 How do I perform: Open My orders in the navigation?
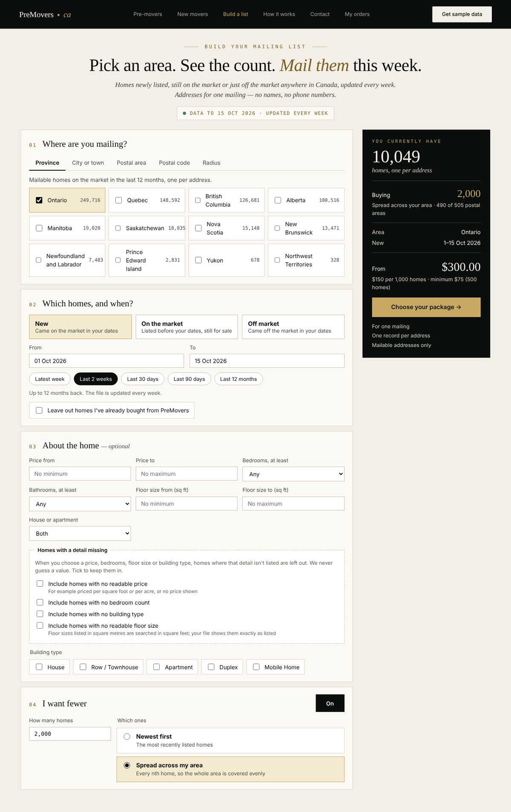(357, 14)
